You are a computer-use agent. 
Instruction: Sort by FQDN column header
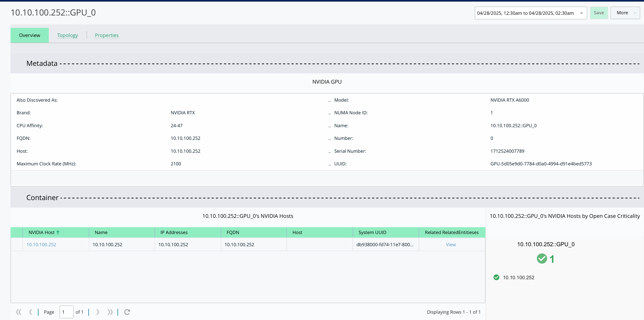pyautogui.click(x=254, y=232)
